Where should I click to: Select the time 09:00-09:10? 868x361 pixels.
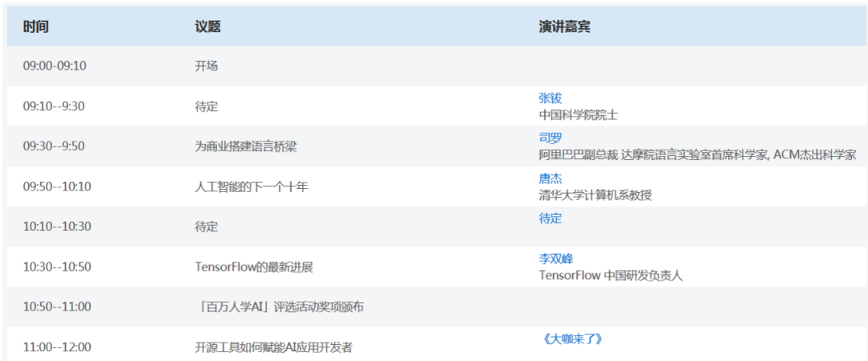click(55, 66)
